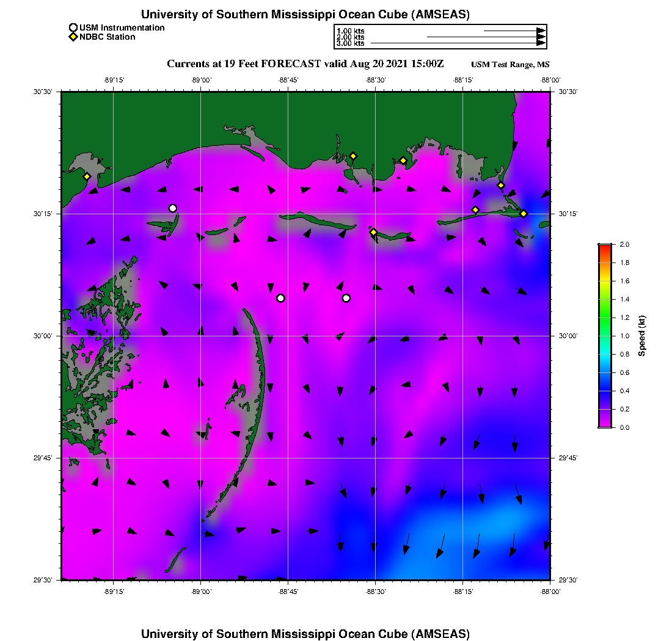
Task: Select white USM circle nearest the 88°45' gridline
Action: [x=280, y=298]
